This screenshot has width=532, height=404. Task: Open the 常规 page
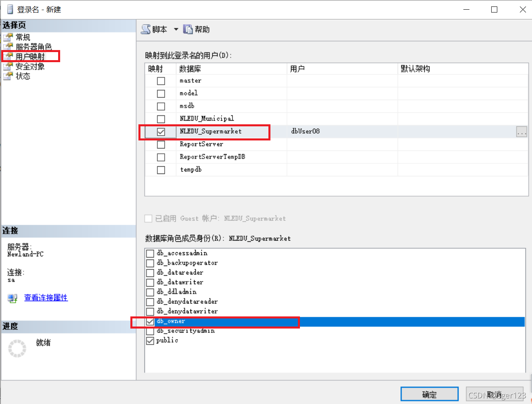[23, 37]
